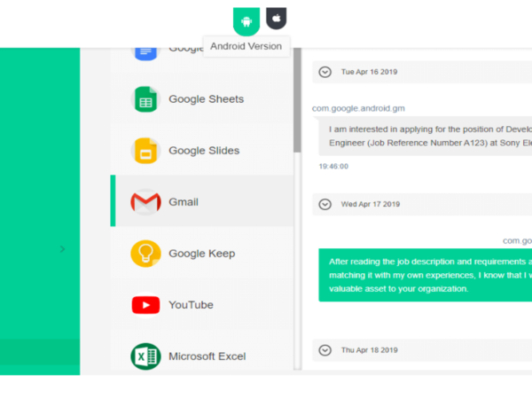Click the Microsoft Excel icon

[145, 356]
